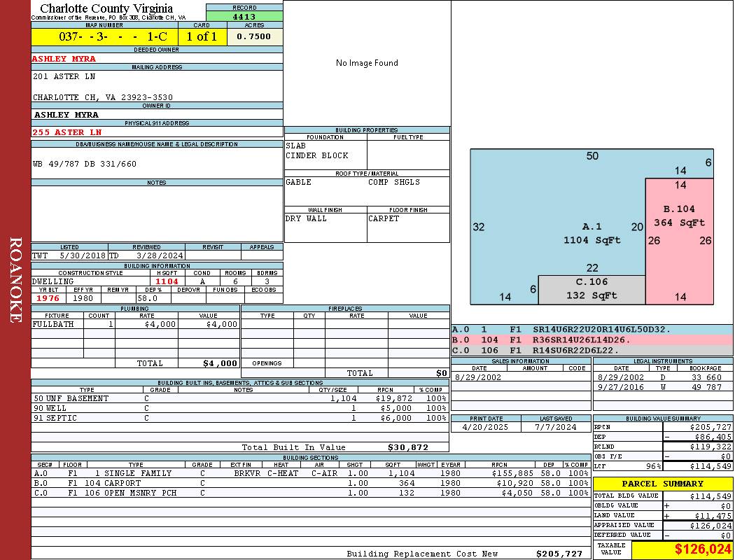Select deeded owner ASHLEY MYRA in red
This screenshot has width=735, height=560.
pyautogui.click(x=64, y=59)
